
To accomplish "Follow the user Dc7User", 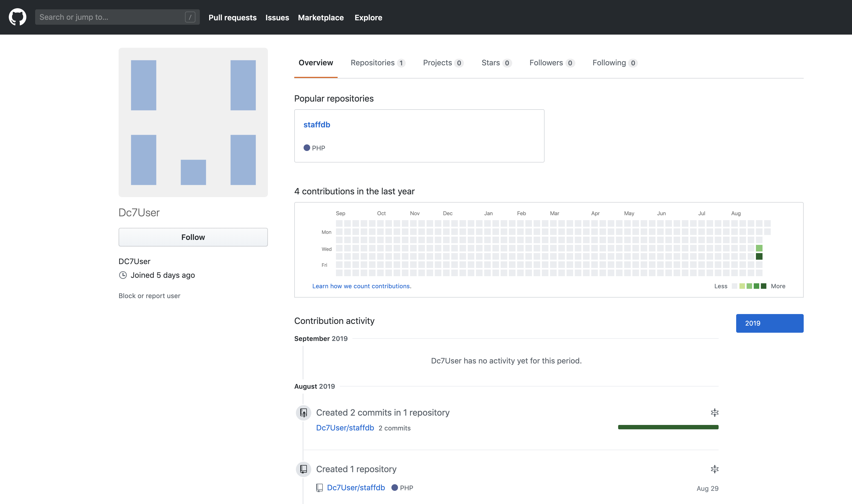I will coord(193,237).
